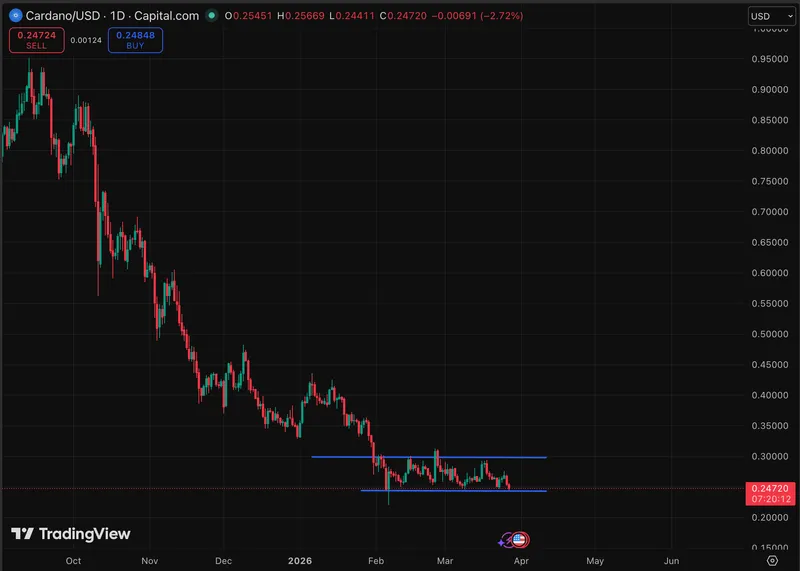
Task: Click the 0.00124 spread value
Action: (86, 41)
